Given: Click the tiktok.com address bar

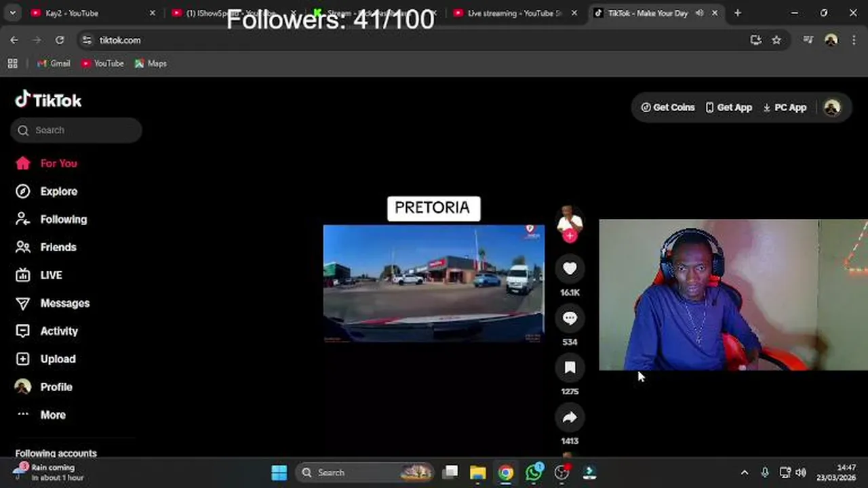Looking at the screenshot, I should 420,40.
